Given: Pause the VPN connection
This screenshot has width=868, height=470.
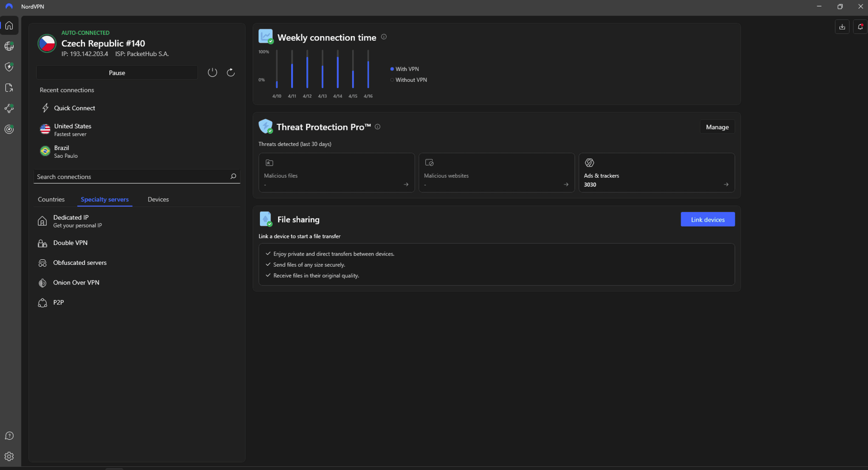Looking at the screenshot, I should coord(117,73).
